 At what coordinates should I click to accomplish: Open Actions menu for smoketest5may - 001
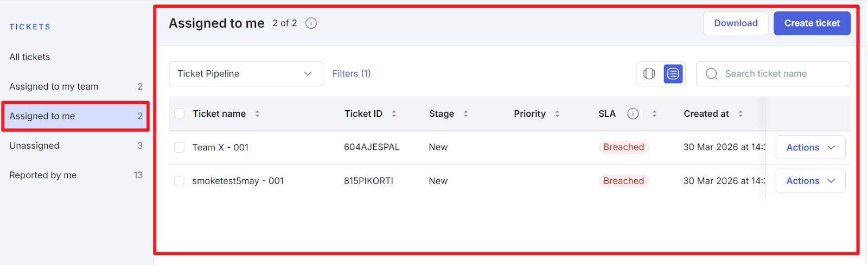(810, 181)
